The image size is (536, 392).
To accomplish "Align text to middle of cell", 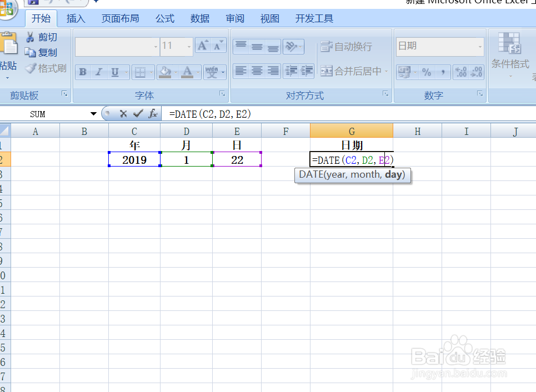I will (x=257, y=46).
